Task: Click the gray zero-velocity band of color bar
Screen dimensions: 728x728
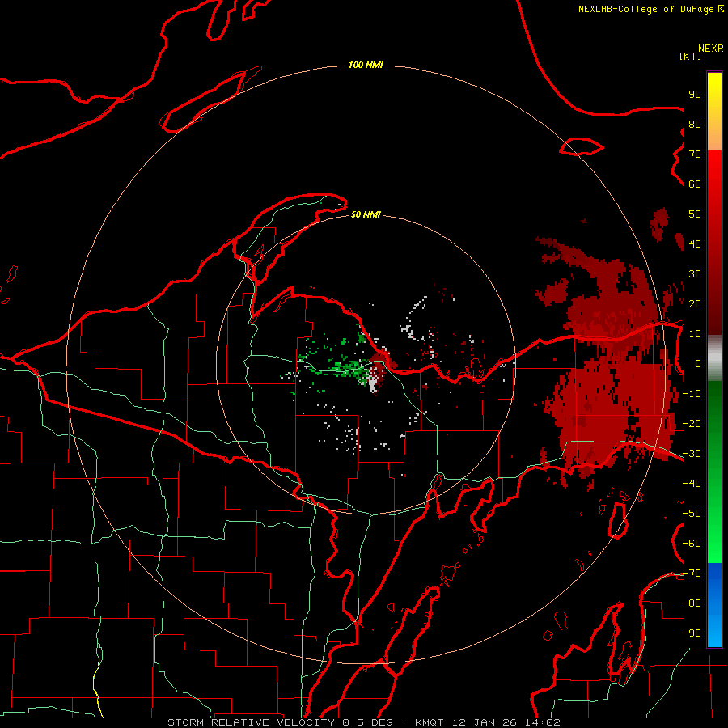Action: click(714, 358)
